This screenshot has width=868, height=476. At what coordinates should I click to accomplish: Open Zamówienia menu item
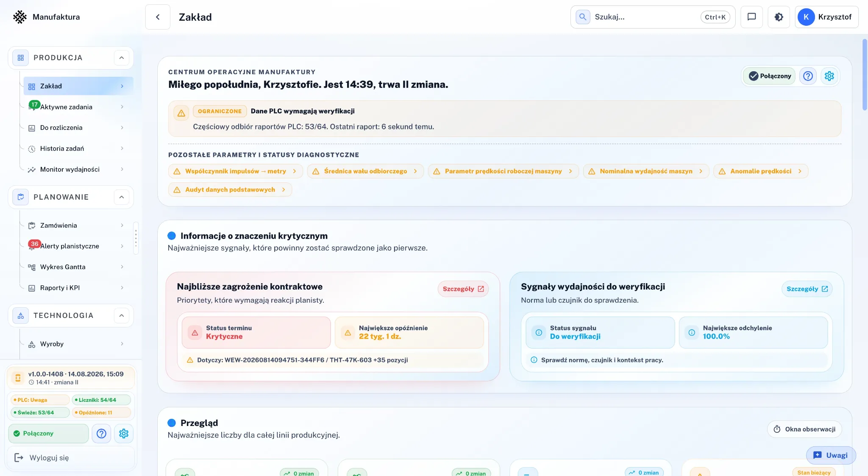[x=78, y=225]
